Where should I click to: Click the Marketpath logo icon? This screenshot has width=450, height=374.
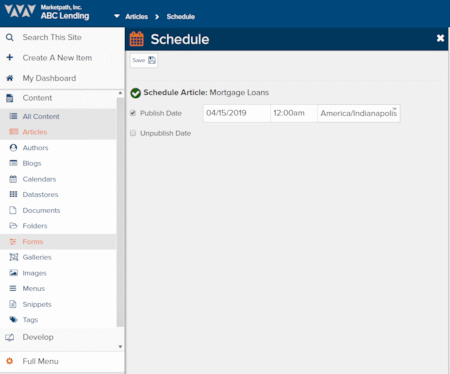pyautogui.click(x=20, y=11)
